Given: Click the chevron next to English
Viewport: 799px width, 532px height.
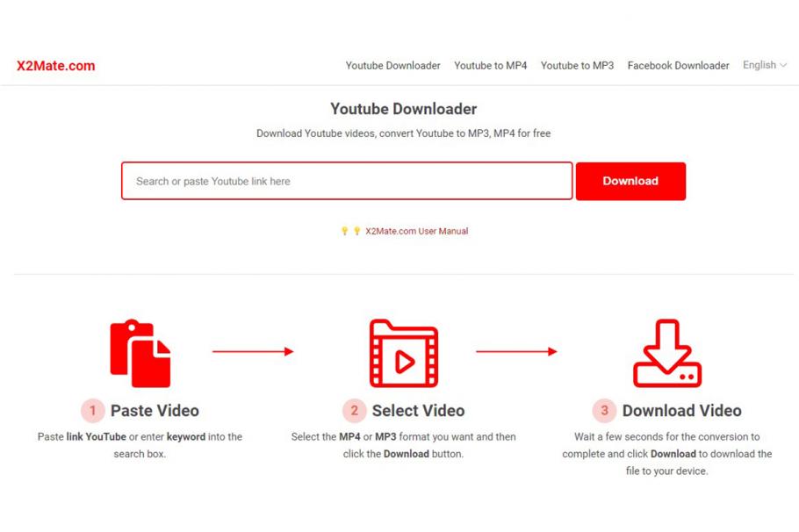Looking at the screenshot, I should click(x=783, y=65).
